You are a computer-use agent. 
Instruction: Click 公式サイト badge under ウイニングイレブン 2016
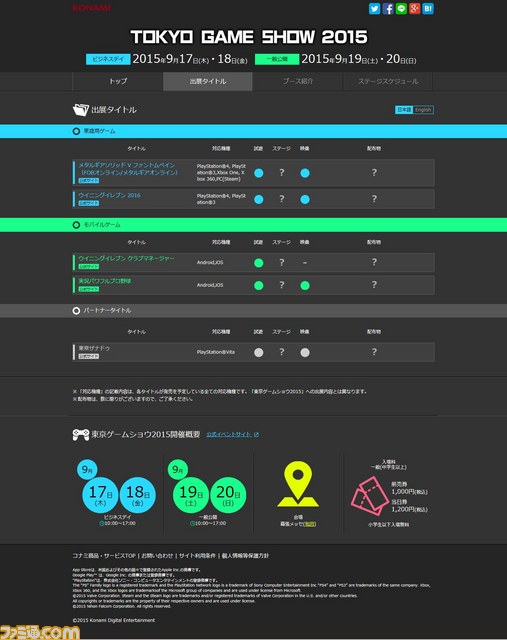pyautogui.click(x=89, y=203)
